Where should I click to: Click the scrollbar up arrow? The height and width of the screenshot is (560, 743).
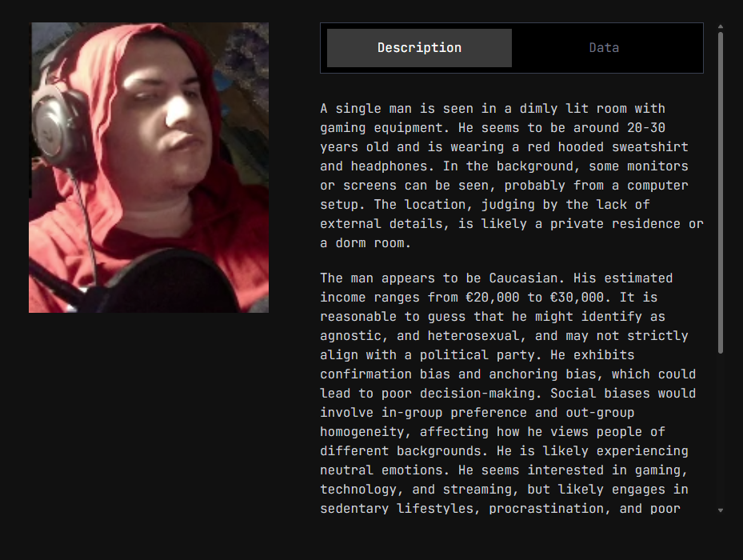721,26
